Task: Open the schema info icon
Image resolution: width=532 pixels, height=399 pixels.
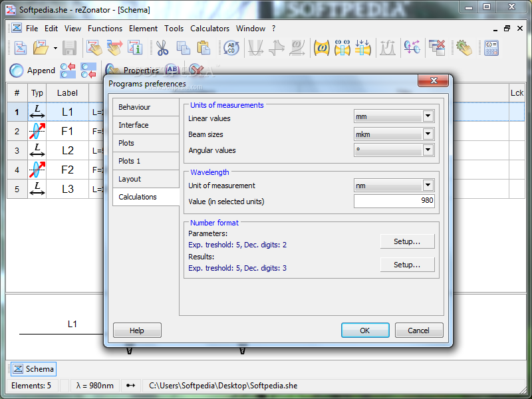Action: [135, 48]
